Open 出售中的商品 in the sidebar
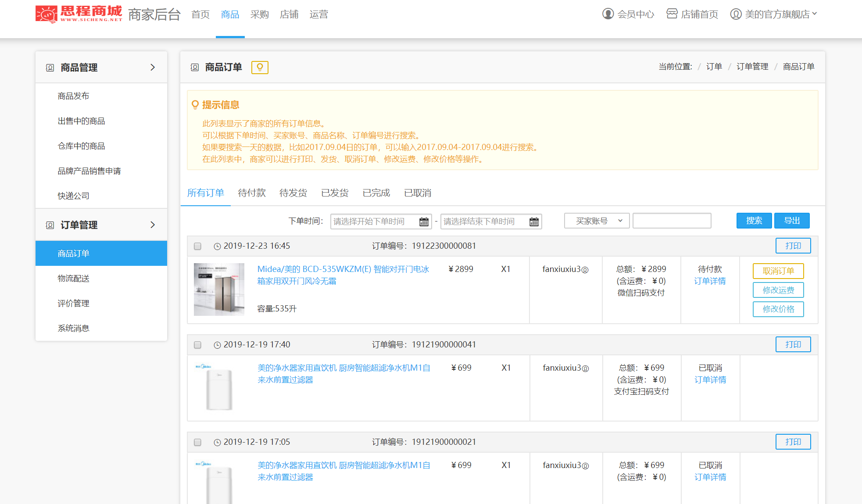This screenshot has height=504, width=862. click(82, 121)
